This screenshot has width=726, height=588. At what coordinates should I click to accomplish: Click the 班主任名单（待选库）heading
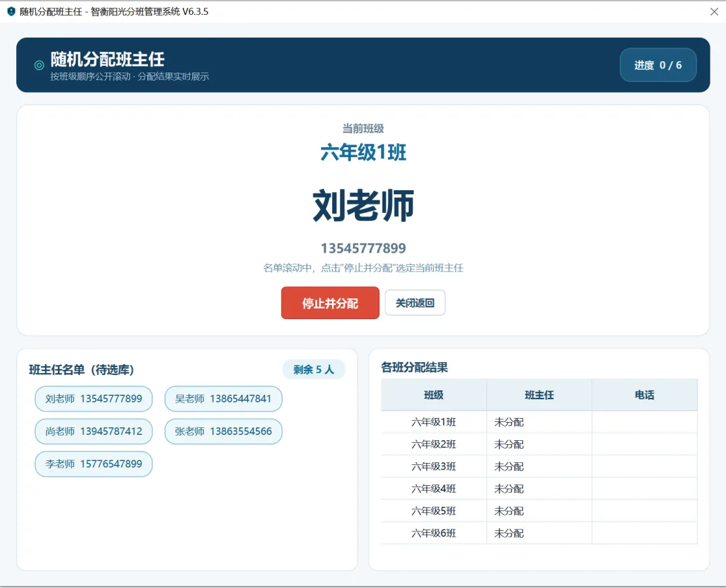[81, 370]
